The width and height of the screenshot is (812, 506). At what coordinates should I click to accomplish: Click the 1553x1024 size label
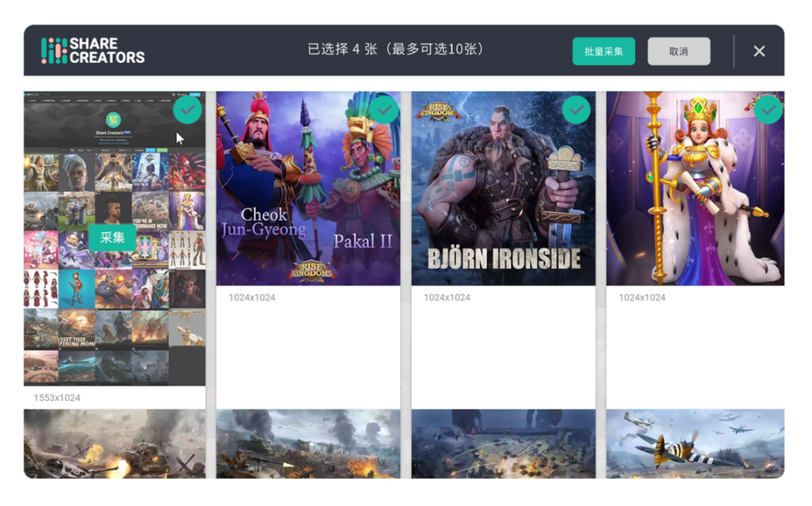click(57, 398)
